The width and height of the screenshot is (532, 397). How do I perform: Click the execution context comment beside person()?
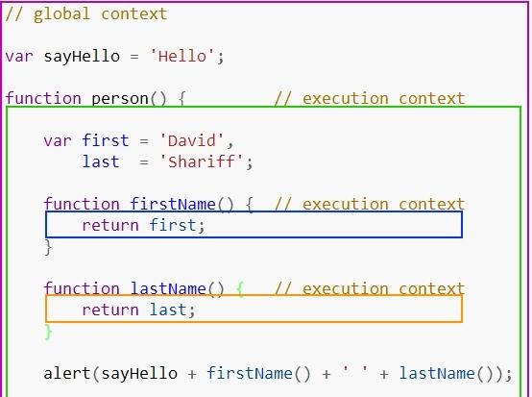pos(370,99)
